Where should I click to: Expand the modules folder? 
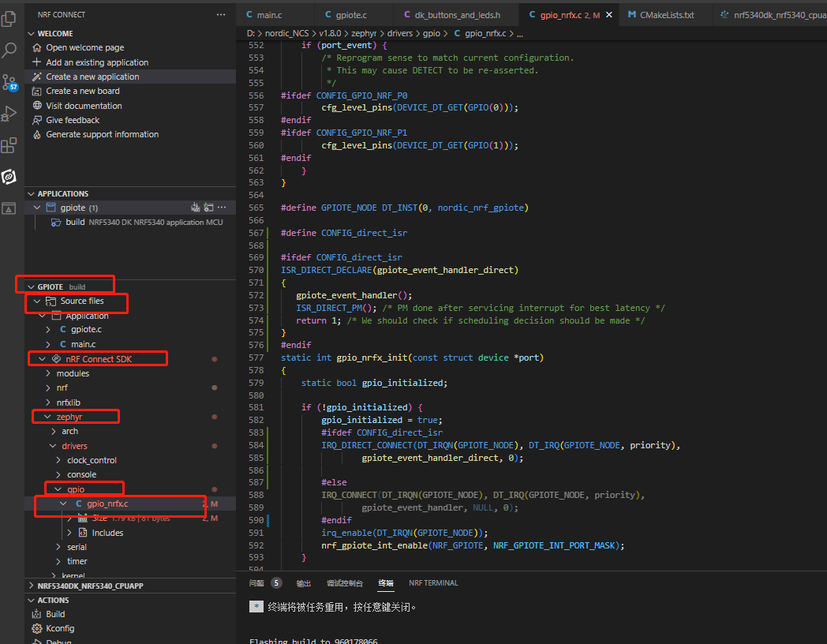pos(48,373)
